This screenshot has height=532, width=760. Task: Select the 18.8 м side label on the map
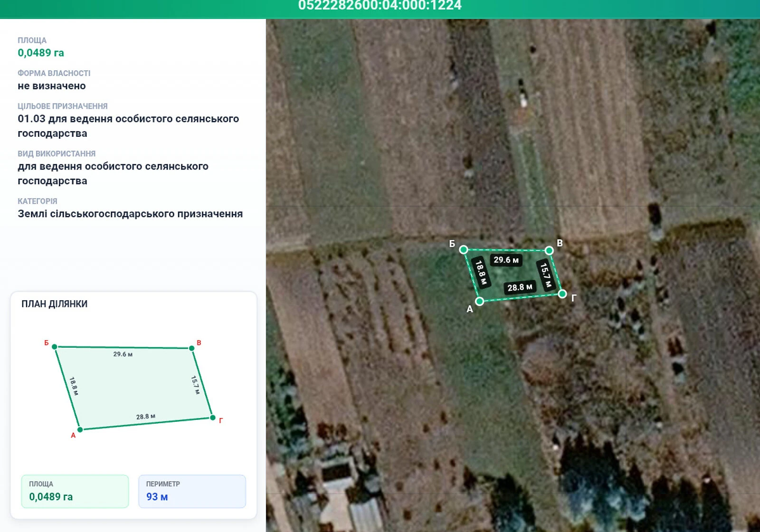tap(481, 273)
